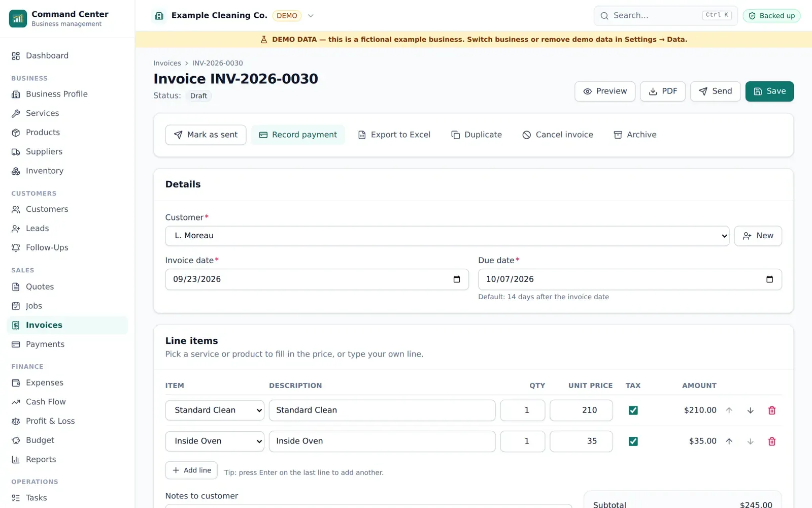Move Inside Oven line up
Viewport: 812px width, 508px height.
tap(729, 441)
